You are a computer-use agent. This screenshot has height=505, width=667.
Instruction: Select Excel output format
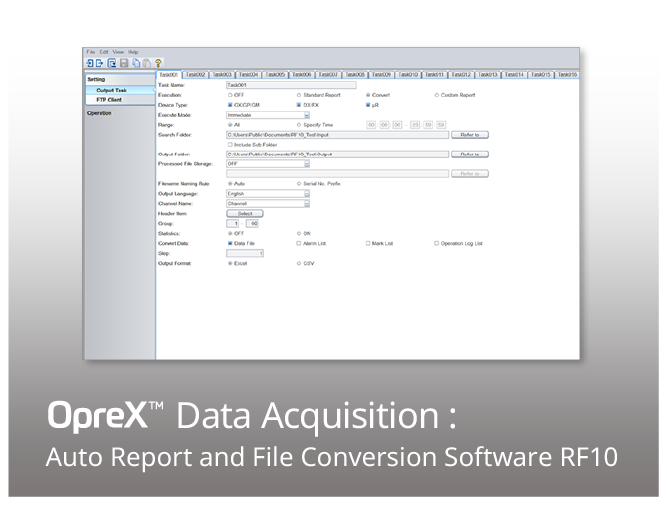(230, 264)
